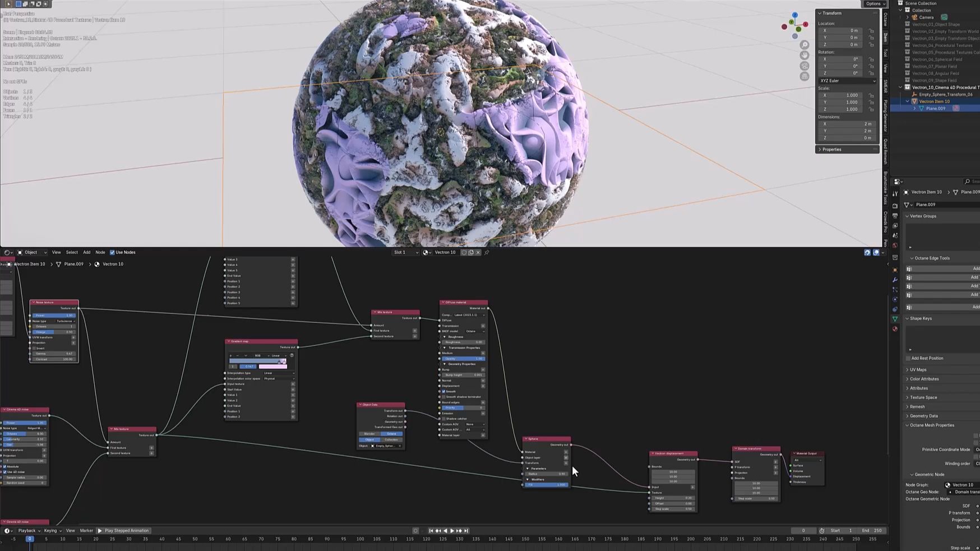Open the Object Constraints tab icon
Screen dimensions: 980x551
tap(895, 309)
